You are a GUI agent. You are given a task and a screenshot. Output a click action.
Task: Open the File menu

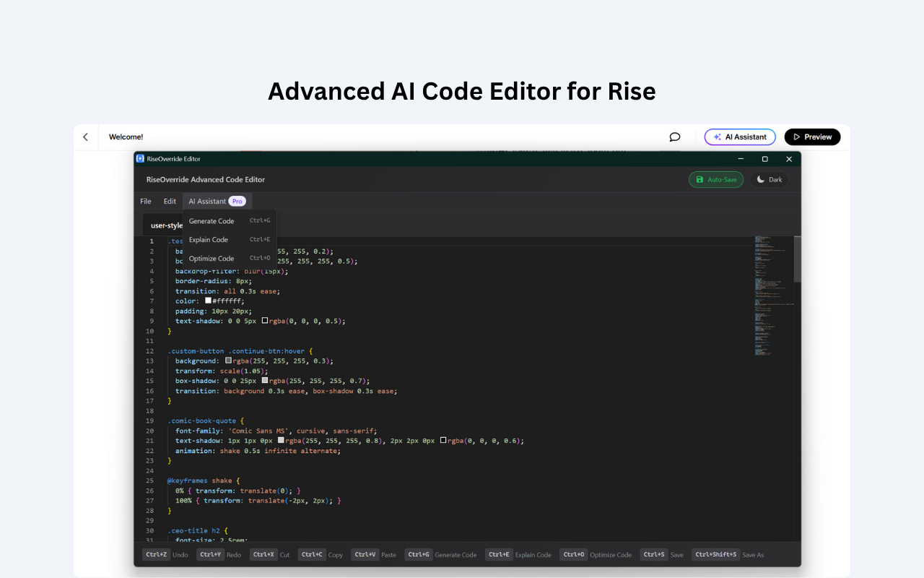[x=146, y=201]
